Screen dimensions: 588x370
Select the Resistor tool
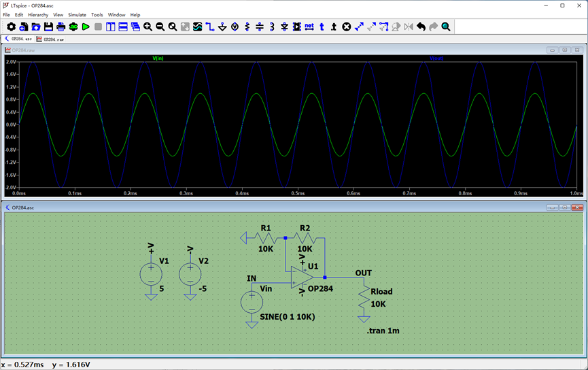coord(247,27)
